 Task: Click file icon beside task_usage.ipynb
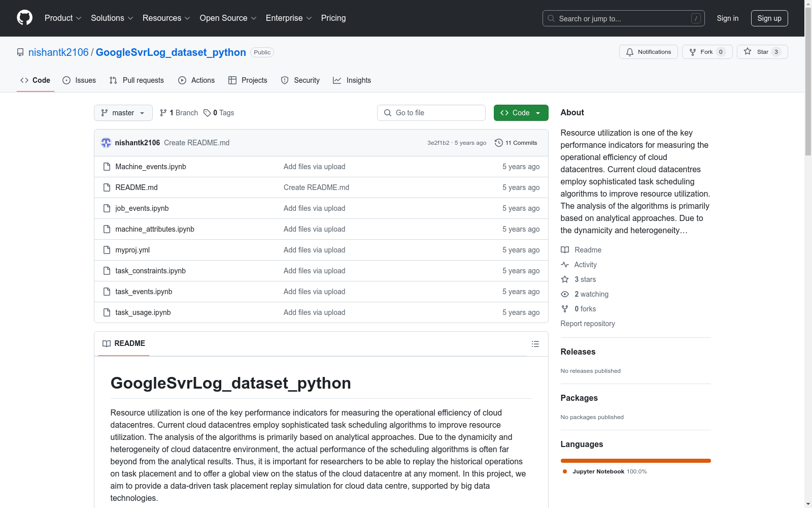tap(107, 312)
